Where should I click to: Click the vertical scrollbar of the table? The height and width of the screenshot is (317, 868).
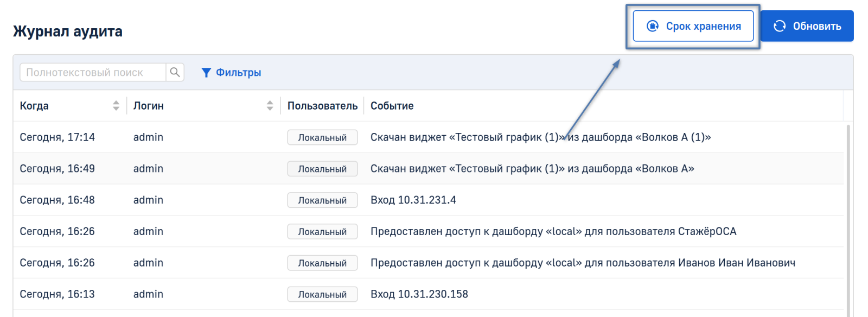(x=848, y=217)
